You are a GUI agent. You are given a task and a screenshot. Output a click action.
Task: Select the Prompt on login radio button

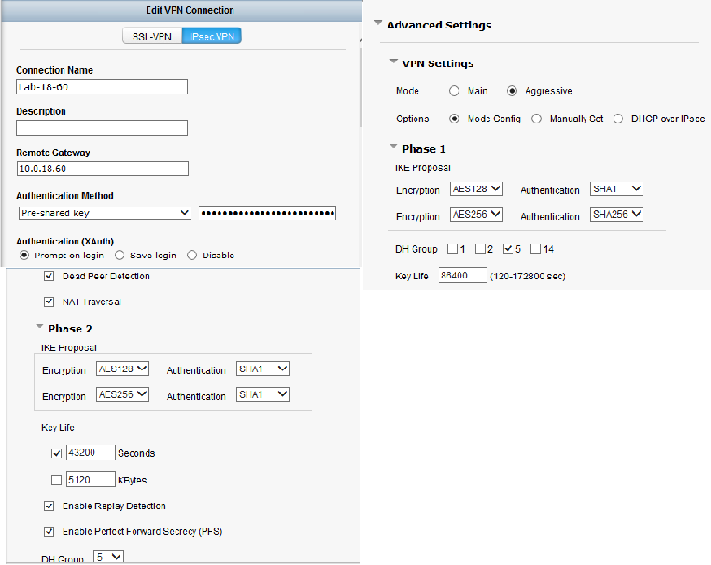coord(25,255)
